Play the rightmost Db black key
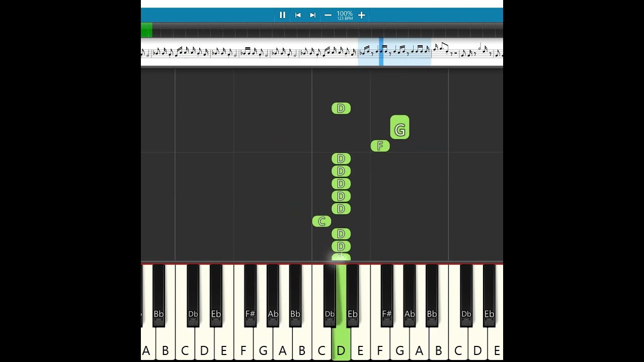The height and width of the screenshot is (362, 644). click(466, 297)
